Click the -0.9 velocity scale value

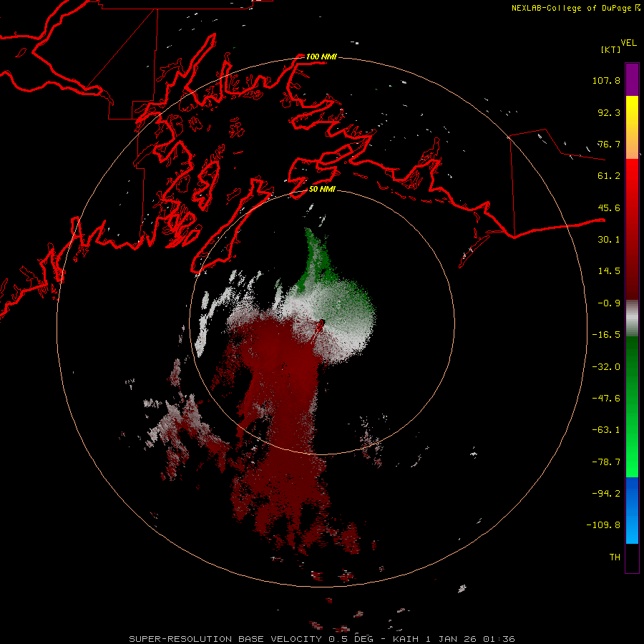[x=609, y=303]
